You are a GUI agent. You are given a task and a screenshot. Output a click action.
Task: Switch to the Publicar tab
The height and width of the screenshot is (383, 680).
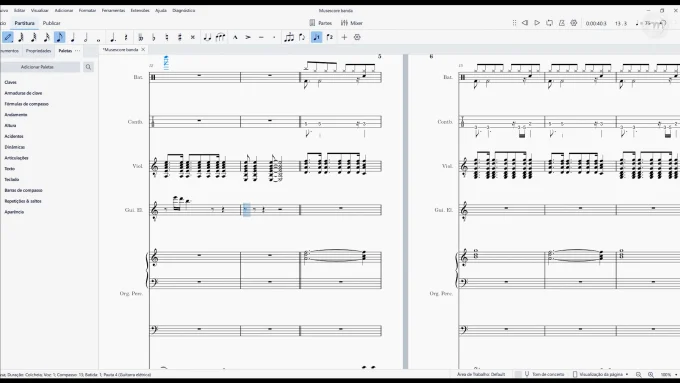pos(52,23)
